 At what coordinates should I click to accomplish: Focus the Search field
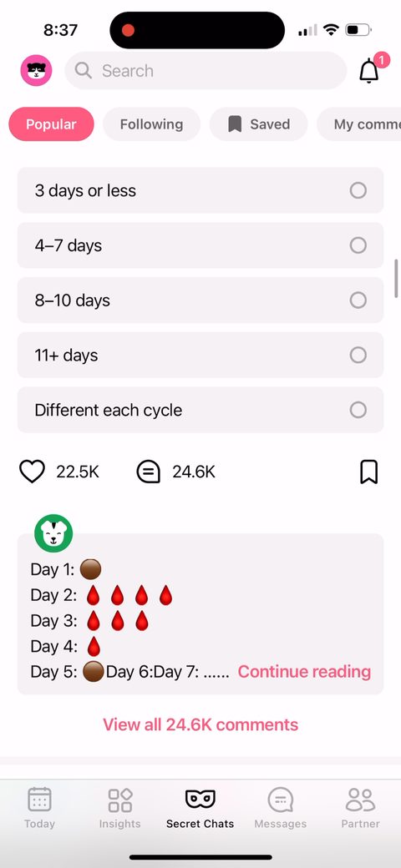click(x=206, y=70)
